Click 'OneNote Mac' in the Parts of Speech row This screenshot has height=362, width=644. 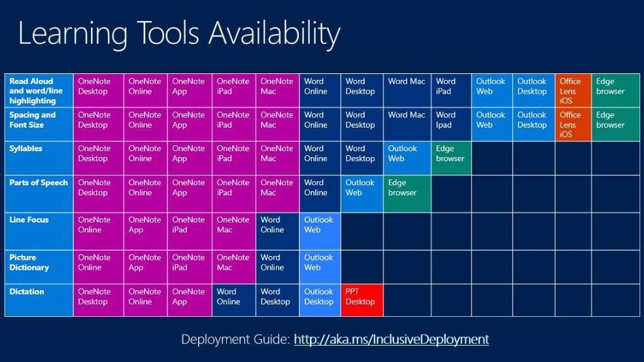pos(277,194)
